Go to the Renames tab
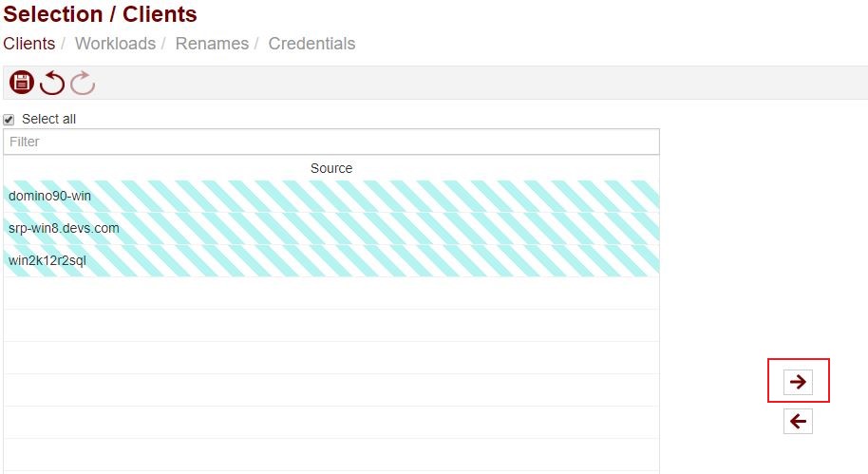The width and height of the screenshot is (868, 474). (x=212, y=44)
